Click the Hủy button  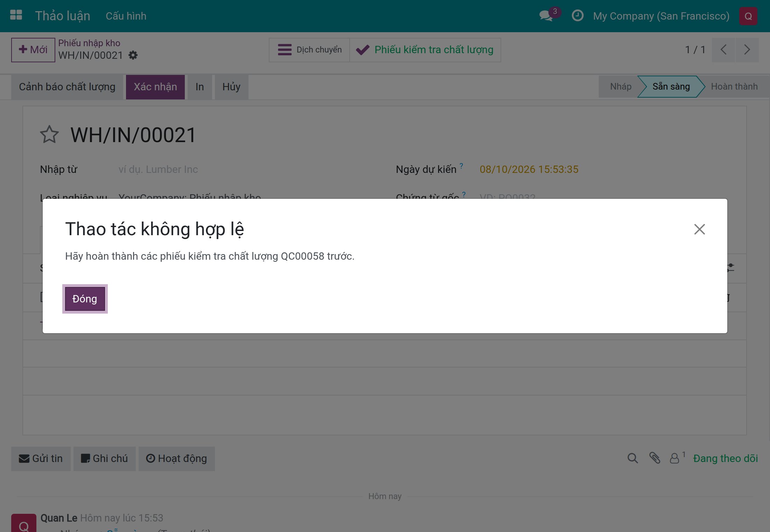(231, 87)
